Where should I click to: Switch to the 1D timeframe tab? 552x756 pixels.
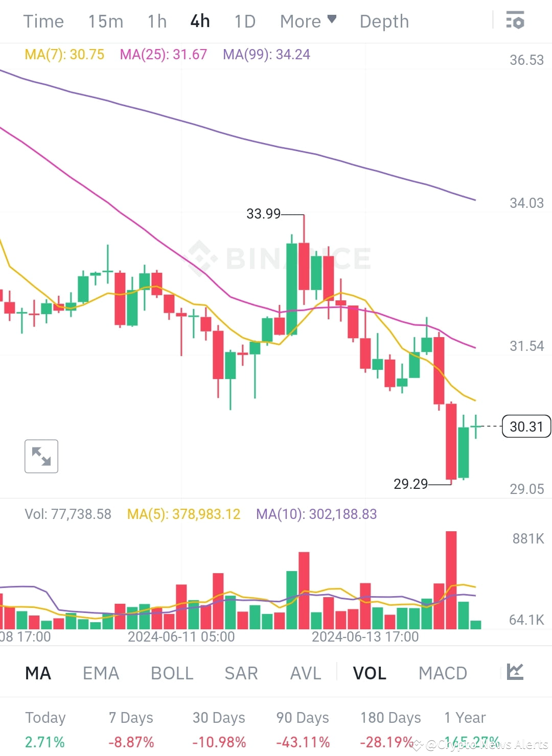pyautogui.click(x=244, y=21)
